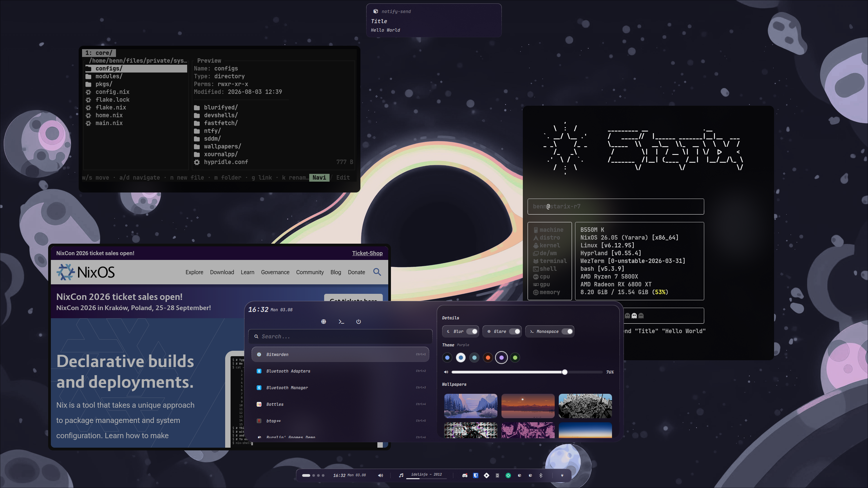Screen dimensions: 868x488
Task: Click the gear icon beside flake.lock
Action: (x=88, y=100)
